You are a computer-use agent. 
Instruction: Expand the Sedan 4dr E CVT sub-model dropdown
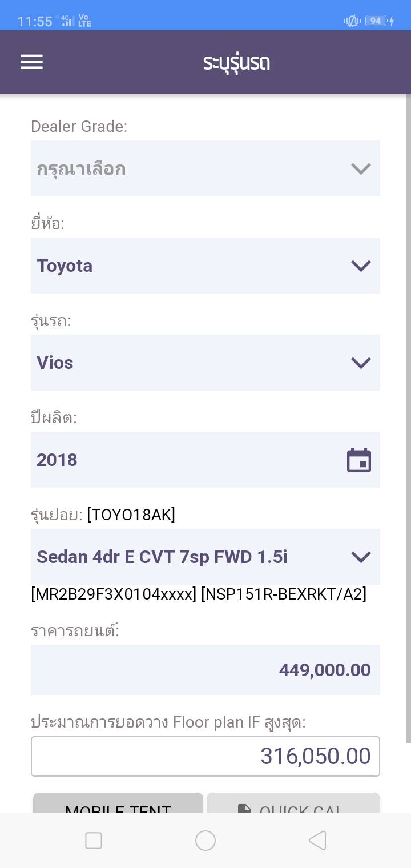click(205, 557)
